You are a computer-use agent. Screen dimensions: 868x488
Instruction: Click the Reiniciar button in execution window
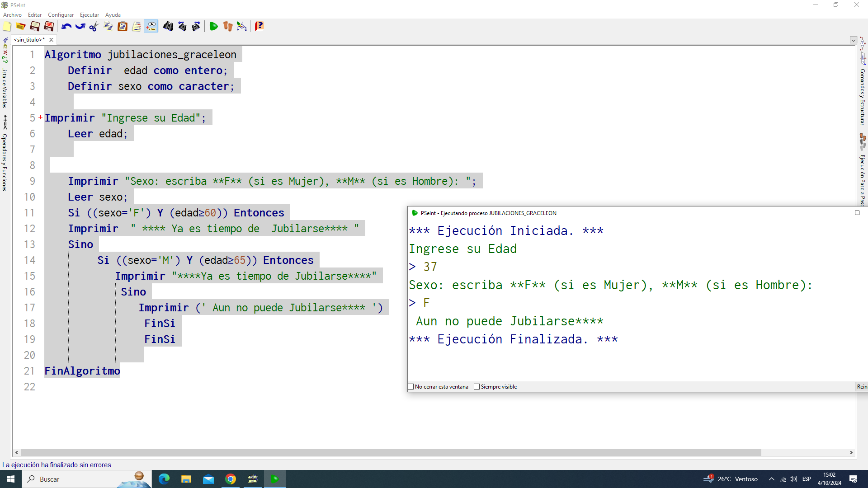pyautogui.click(x=861, y=387)
